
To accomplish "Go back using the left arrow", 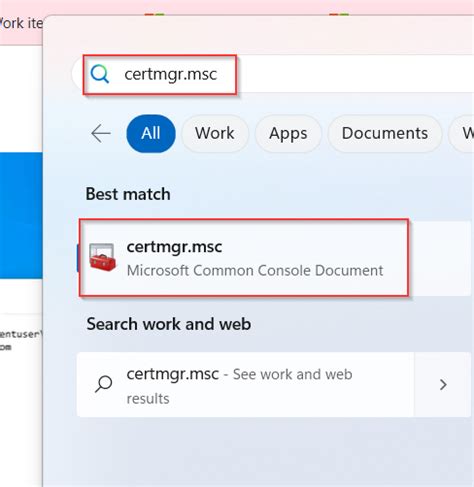I will [101, 134].
